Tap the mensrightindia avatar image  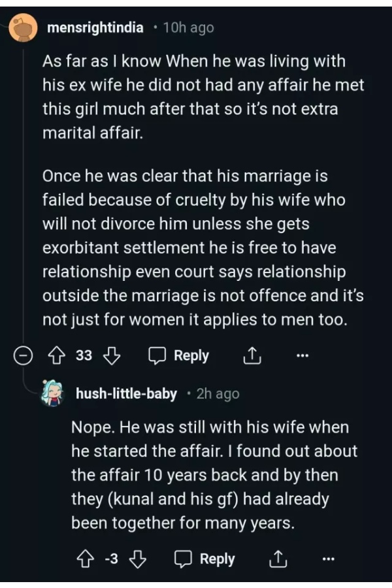24,27
